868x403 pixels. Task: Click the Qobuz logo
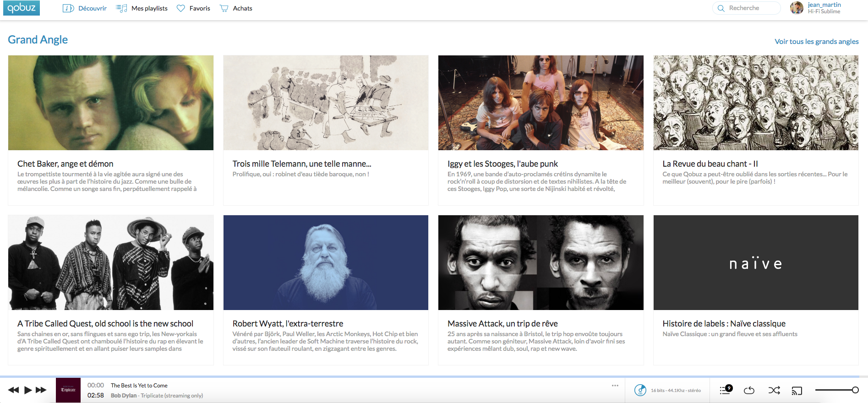tap(22, 8)
